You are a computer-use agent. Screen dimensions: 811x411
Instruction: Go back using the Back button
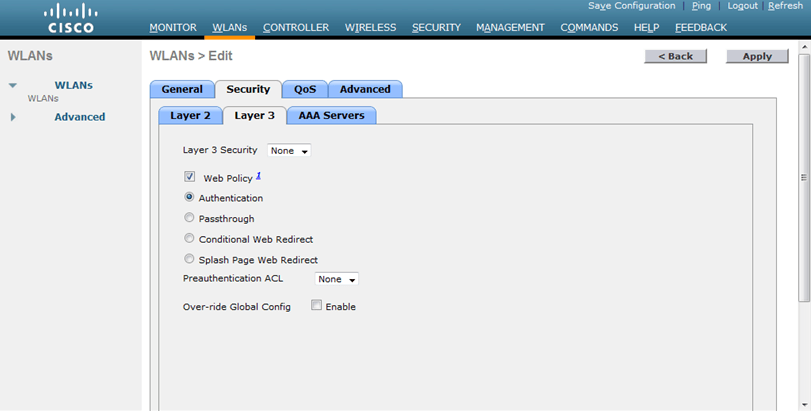(676, 56)
